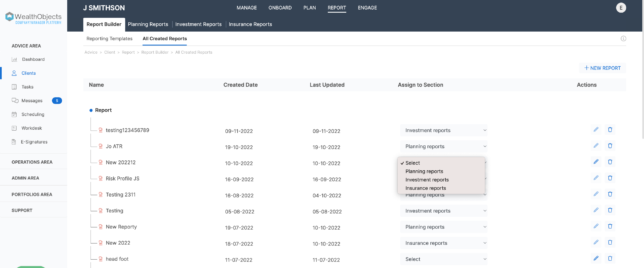This screenshot has height=268, width=644.
Task: Create a new report with NEW REPORT
Action: tap(602, 68)
